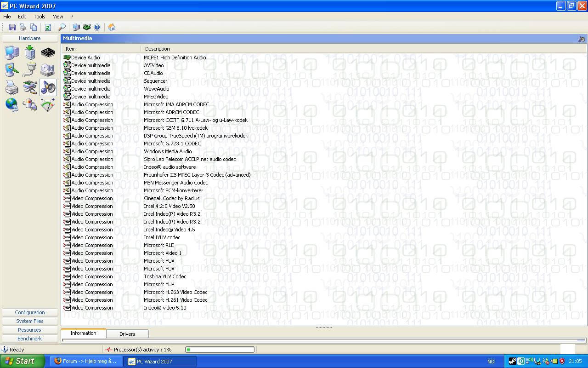Select the MPEGVideo device row

point(324,97)
